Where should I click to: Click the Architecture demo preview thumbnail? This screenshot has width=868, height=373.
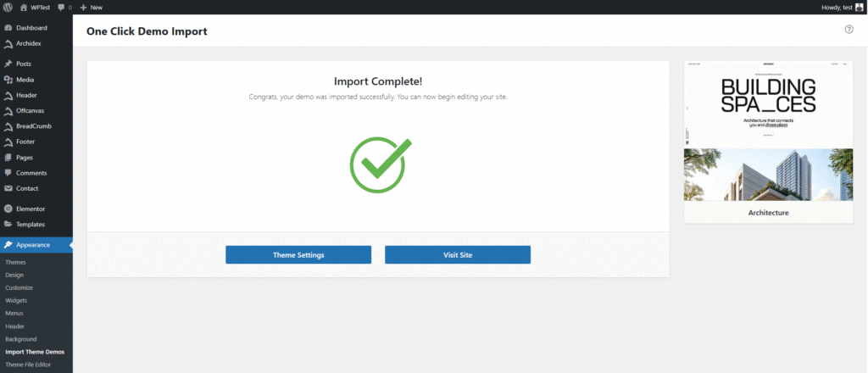[x=768, y=131]
